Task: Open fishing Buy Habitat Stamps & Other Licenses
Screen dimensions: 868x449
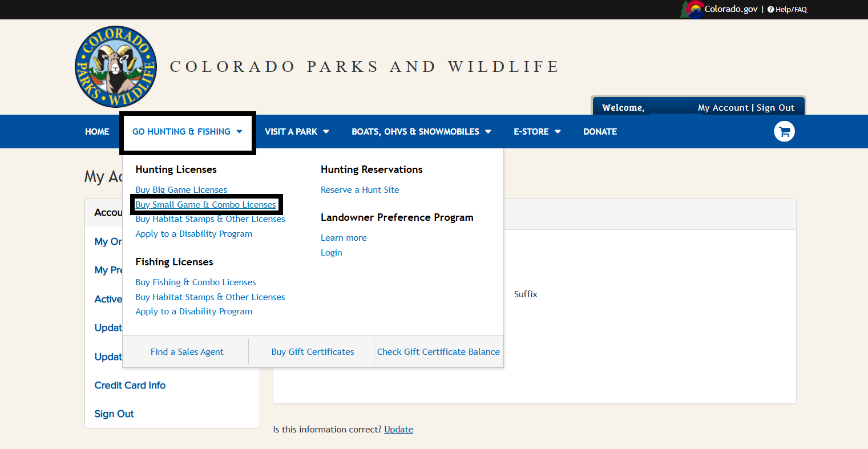Action: [x=210, y=297]
